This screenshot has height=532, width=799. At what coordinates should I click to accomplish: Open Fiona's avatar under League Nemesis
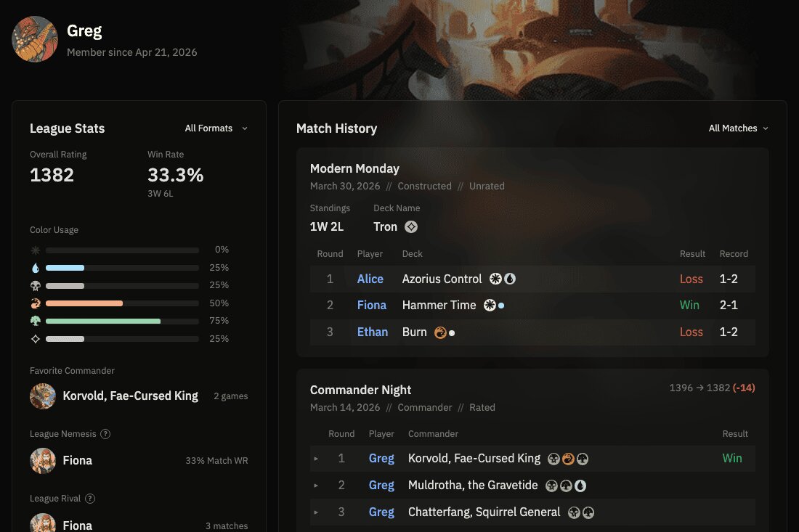point(43,461)
